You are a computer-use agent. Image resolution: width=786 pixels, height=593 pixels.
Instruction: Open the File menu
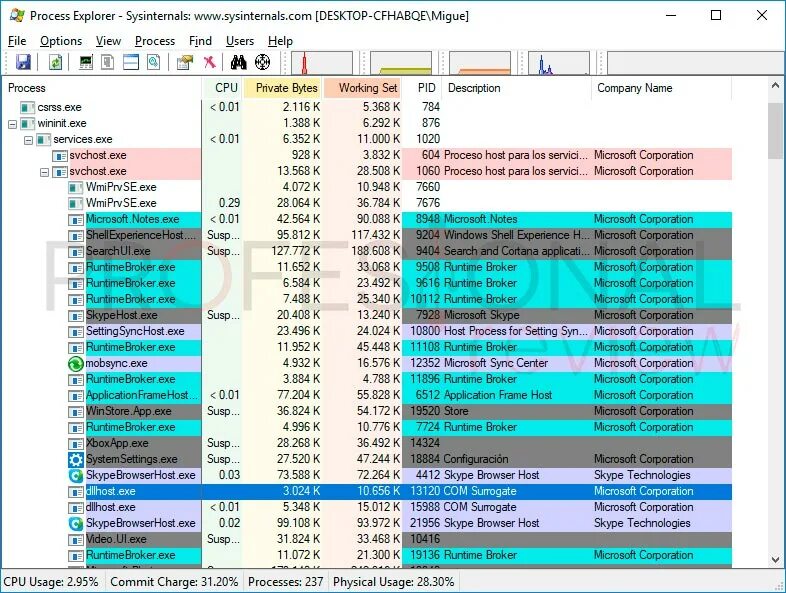[17, 41]
